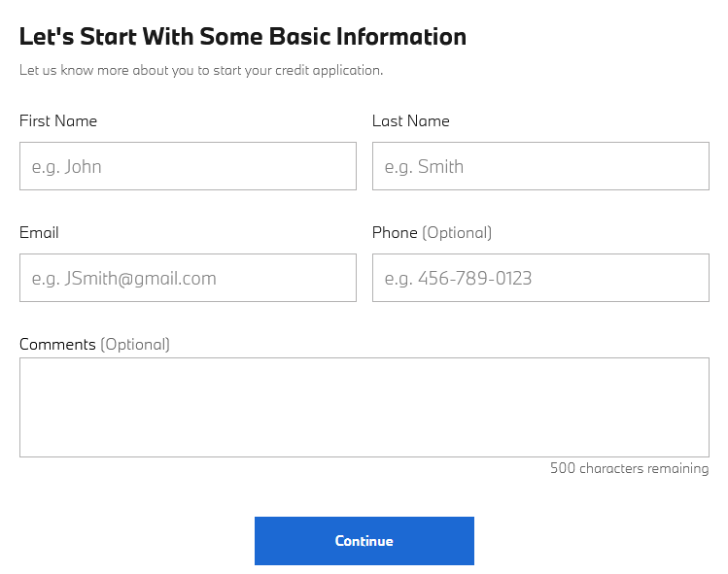Click the Last Name field label
728x574 pixels.
[x=411, y=121]
